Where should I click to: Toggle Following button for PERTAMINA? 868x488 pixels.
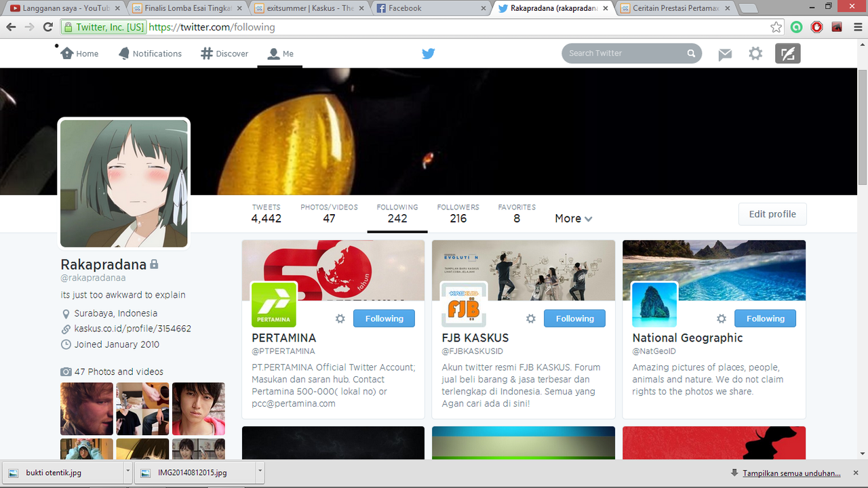point(384,319)
